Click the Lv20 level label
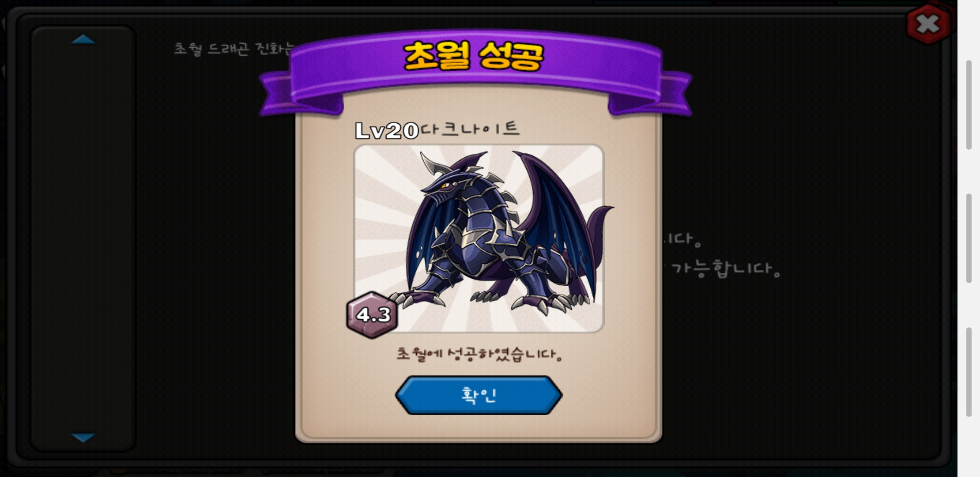 point(387,131)
